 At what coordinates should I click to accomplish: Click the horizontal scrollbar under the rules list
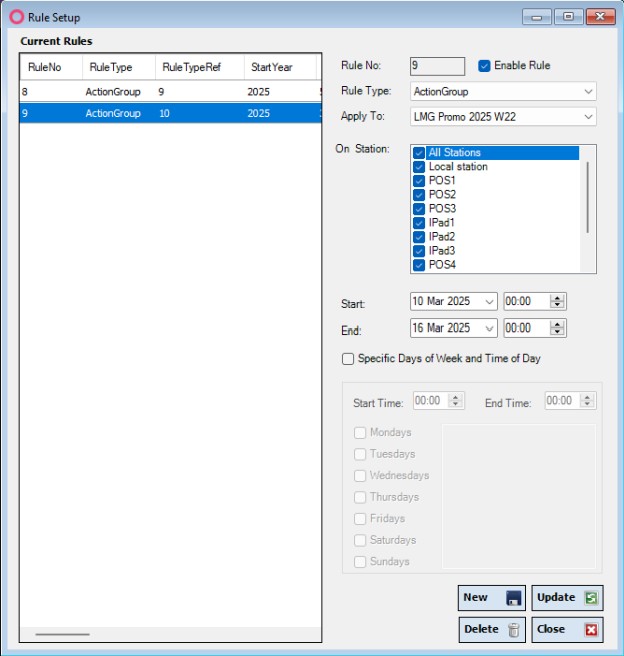(x=62, y=634)
